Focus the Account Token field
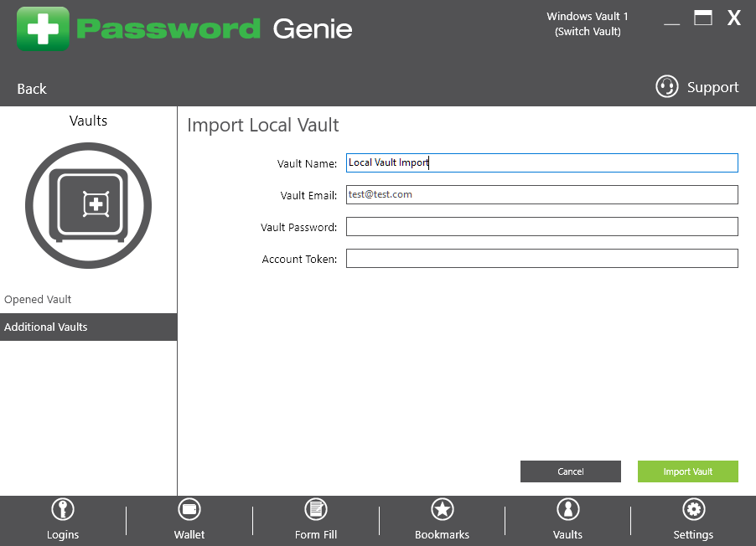The width and height of the screenshot is (756, 546). 542,258
